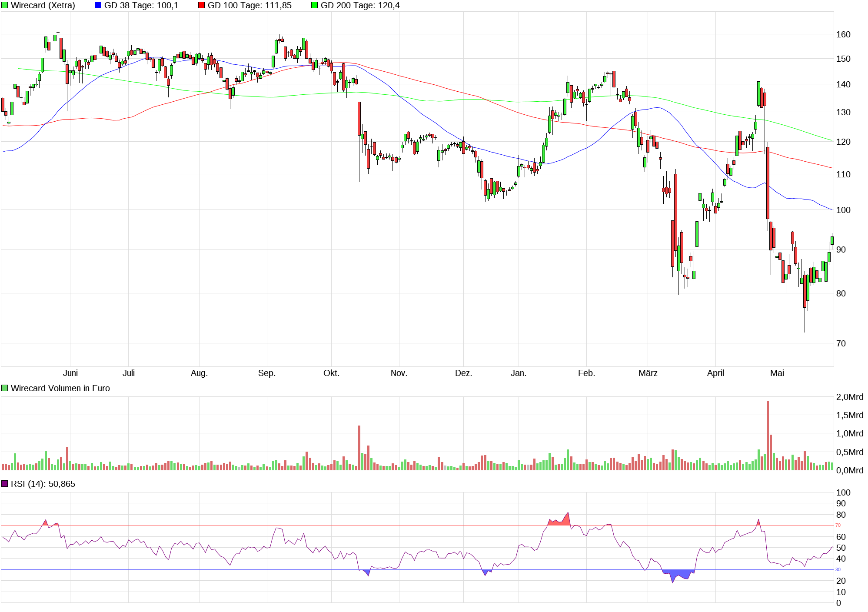Click the GD 38 Tage: 100,1 label

coord(141,5)
